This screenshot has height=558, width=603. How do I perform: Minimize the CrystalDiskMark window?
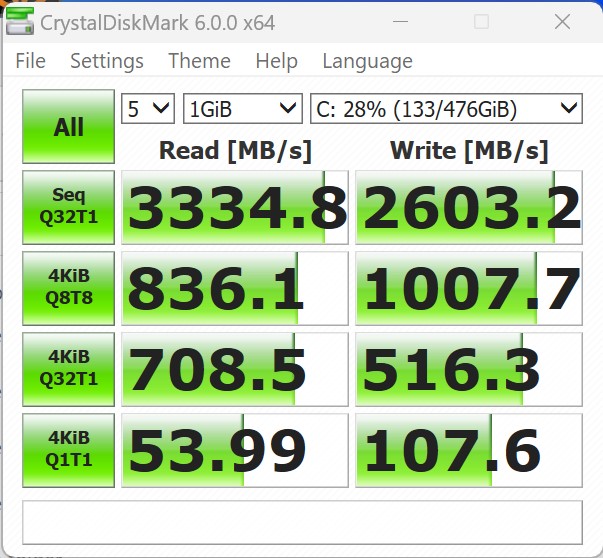400,22
